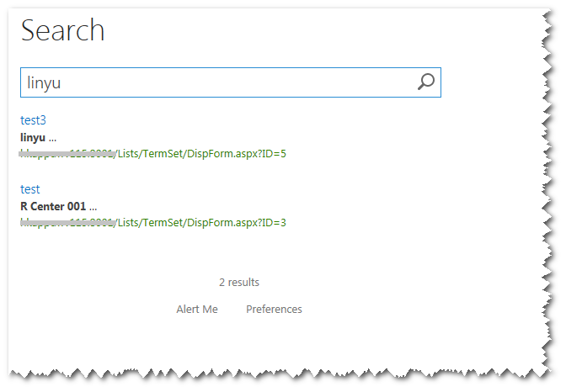This screenshot has width=566, height=392.
Task: Click inside the search text box
Action: click(x=219, y=82)
